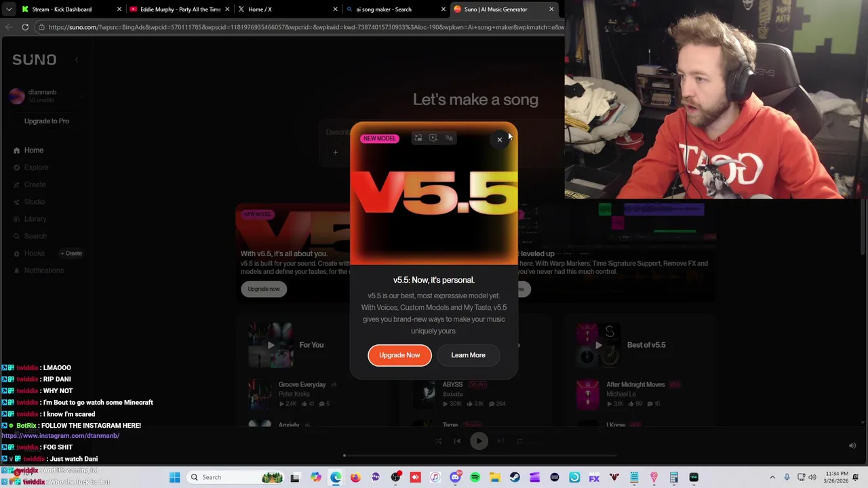This screenshot has height=488, width=868.
Task: Click the playback progress slider
Action: pos(480,455)
